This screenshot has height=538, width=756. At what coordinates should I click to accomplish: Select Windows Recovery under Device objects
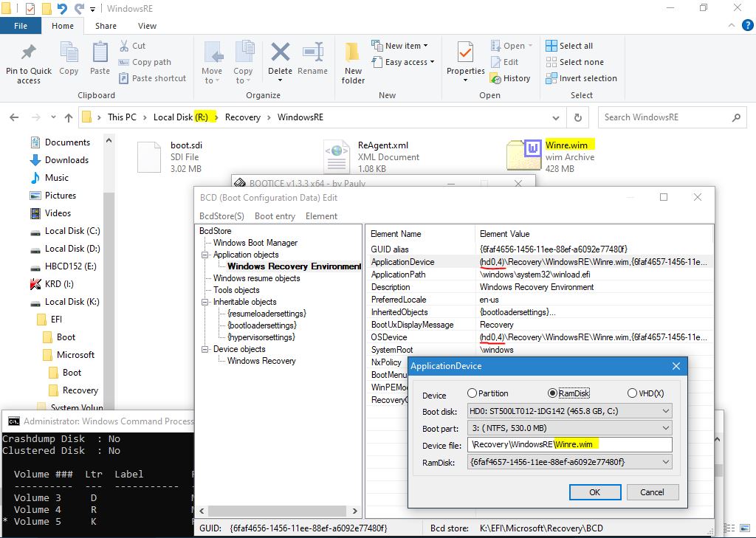tap(261, 361)
